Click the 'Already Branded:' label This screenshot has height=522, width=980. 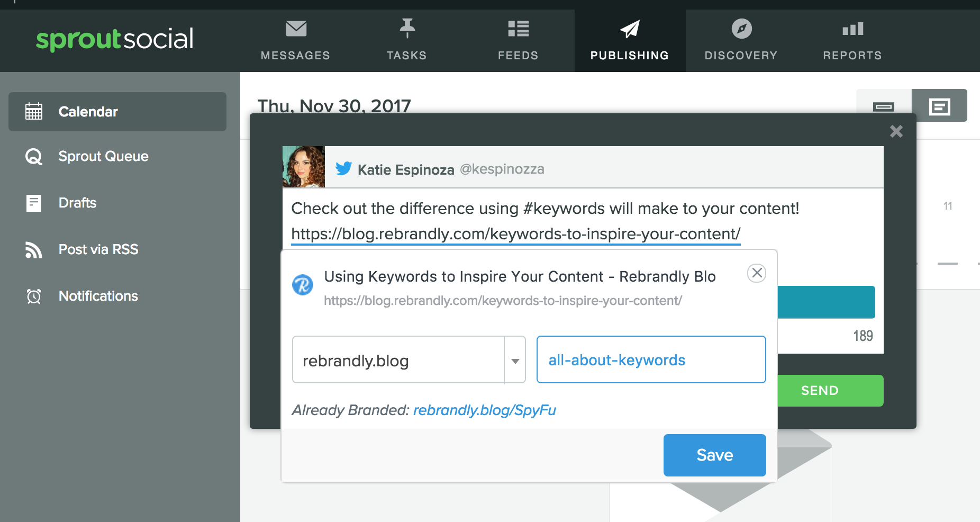pos(350,410)
